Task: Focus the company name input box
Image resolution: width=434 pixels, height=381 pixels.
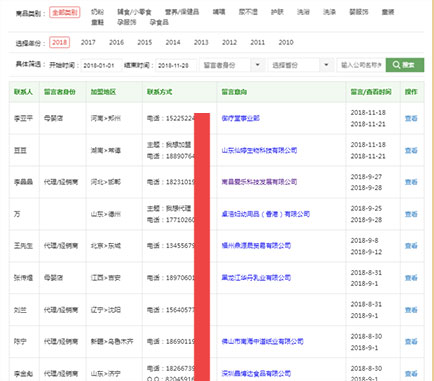Action: pyautogui.click(x=361, y=65)
